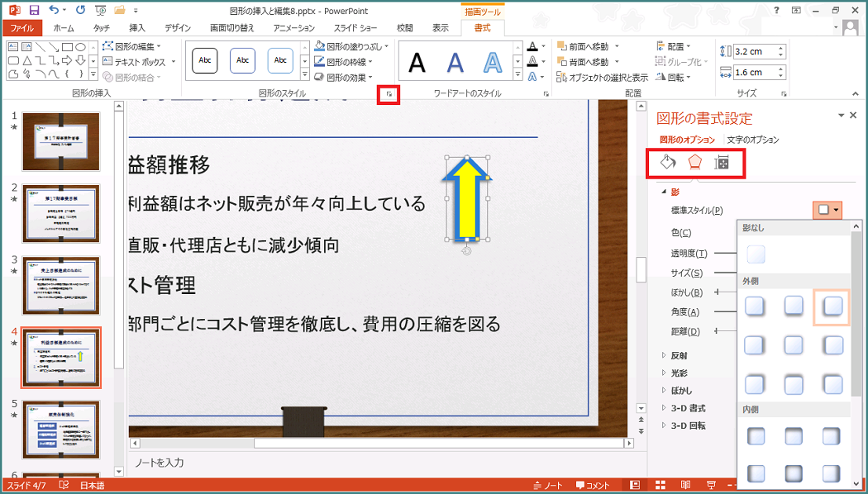Choose the isosceles triangle shape

[27, 60]
